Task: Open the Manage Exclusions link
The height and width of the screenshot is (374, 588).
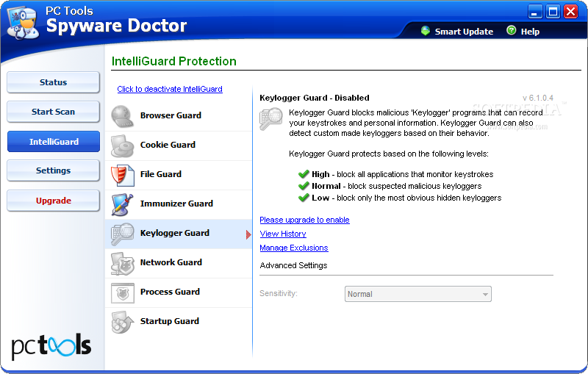Action: (x=293, y=248)
